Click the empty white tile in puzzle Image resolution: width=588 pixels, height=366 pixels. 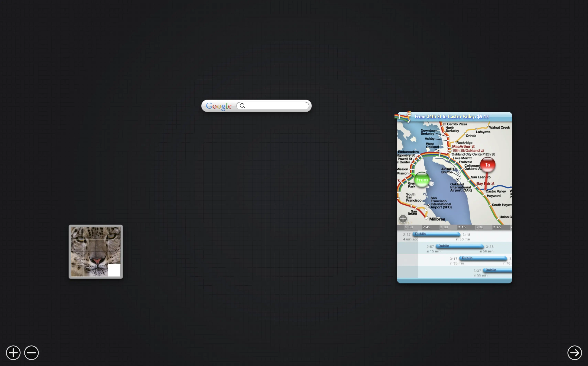114,270
